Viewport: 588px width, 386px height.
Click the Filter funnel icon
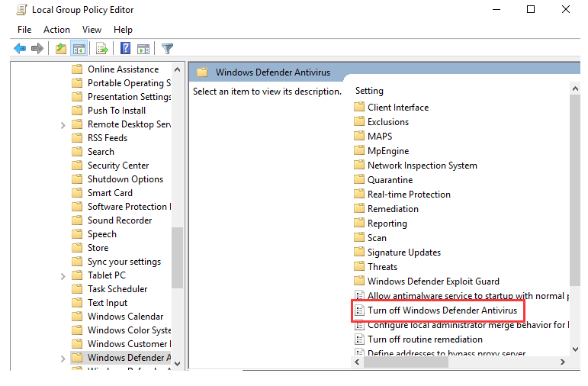click(x=167, y=48)
